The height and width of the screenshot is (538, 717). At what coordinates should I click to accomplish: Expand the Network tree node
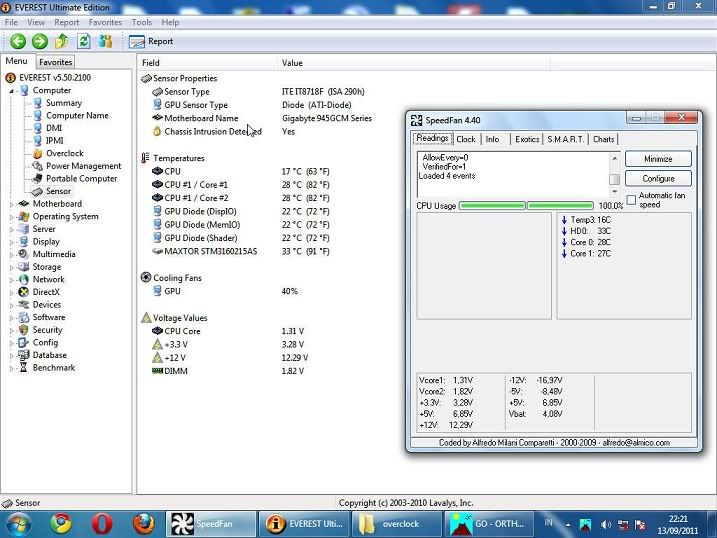(11, 280)
